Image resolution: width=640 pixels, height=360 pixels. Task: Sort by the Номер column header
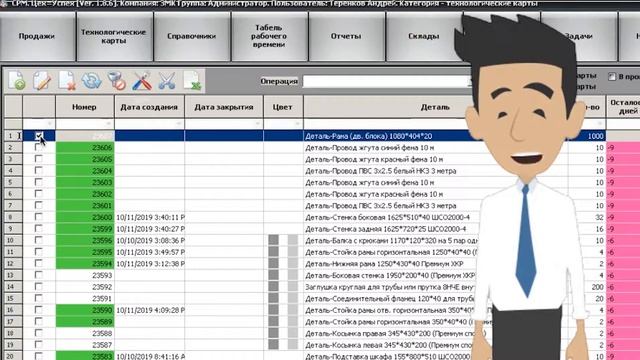pyautogui.click(x=84, y=107)
